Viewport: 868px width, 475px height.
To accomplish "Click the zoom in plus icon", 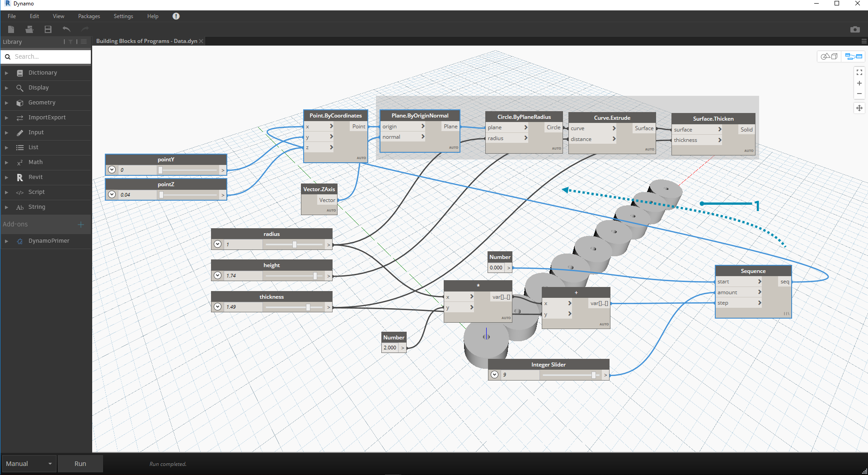I will pos(859,83).
